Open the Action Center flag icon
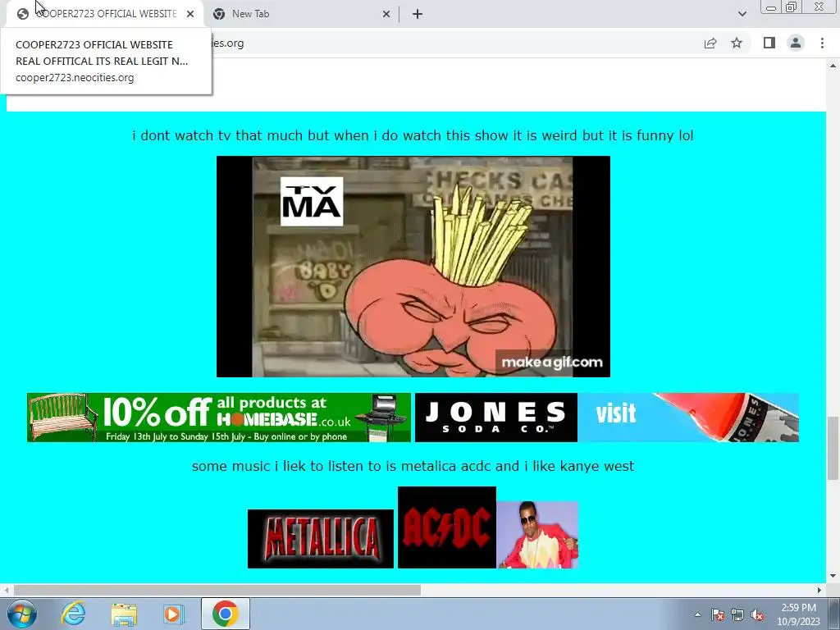The image size is (840, 630). point(718,614)
